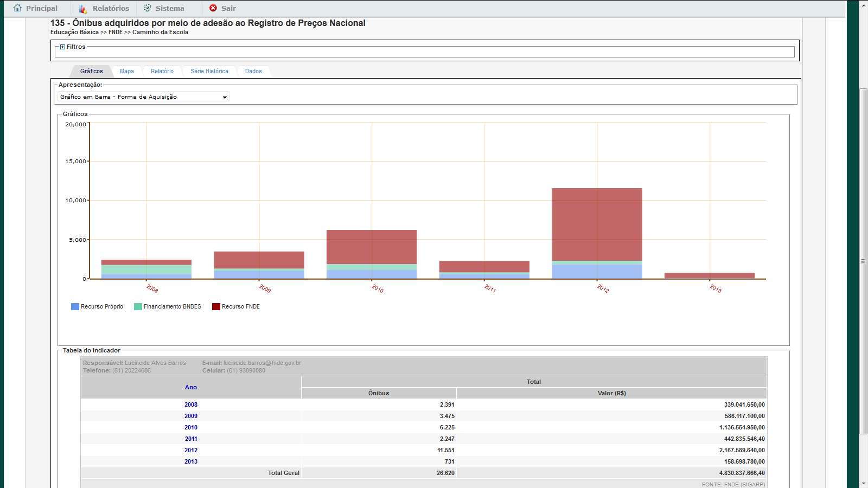
Task: Click the 2013 bar in chart
Action: pyautogui.click(x=710, y=275)
